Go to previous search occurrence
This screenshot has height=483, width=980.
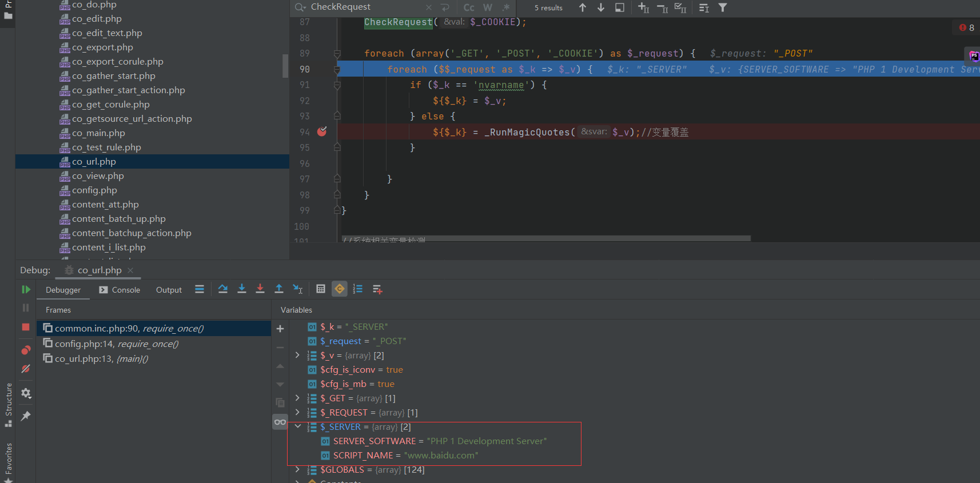click(x=583, y=7)
